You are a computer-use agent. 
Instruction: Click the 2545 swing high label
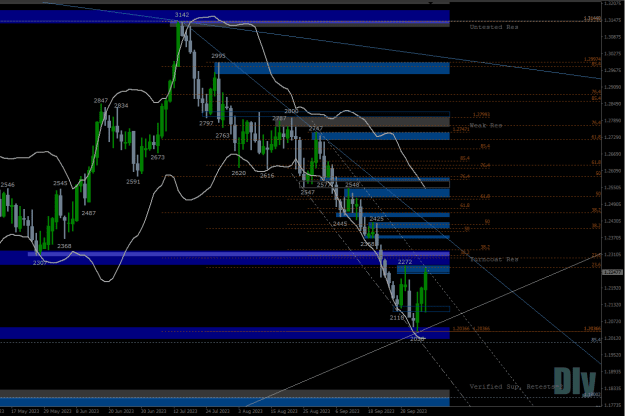(x=60, y=183)
